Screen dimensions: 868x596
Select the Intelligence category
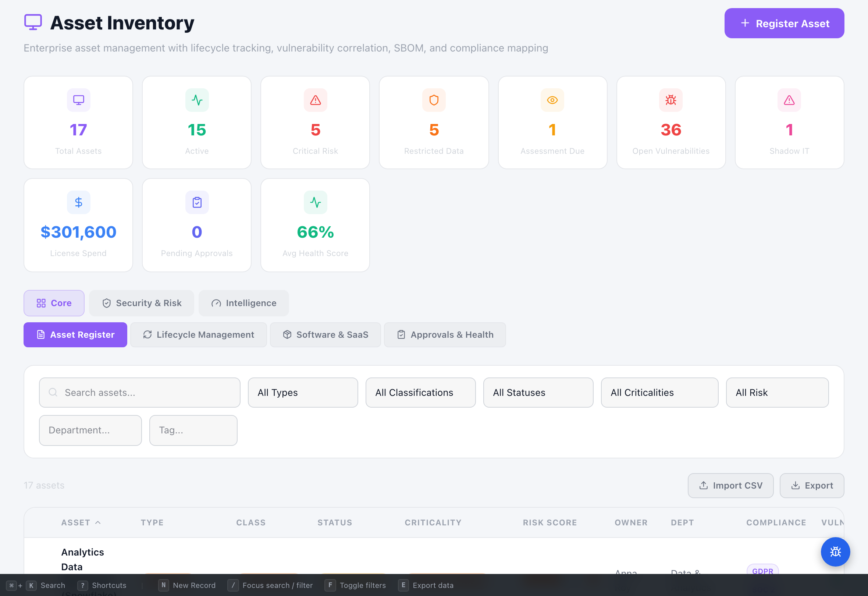243,303
